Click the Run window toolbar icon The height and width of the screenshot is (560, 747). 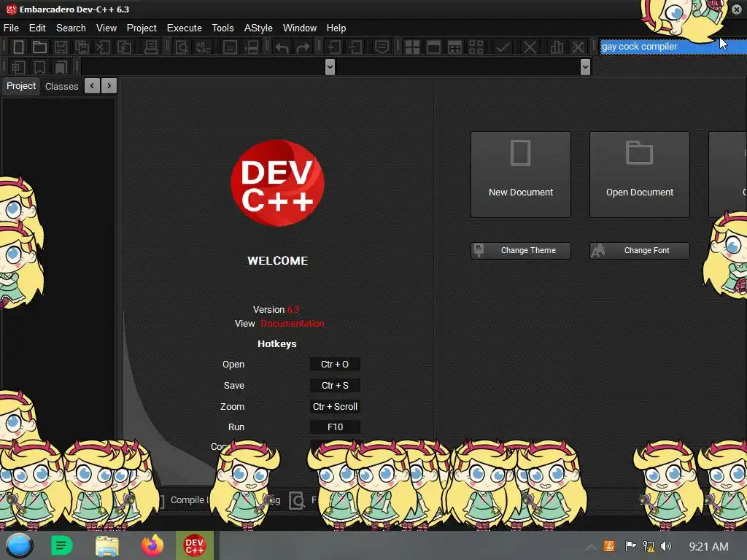tap(433, 47)
